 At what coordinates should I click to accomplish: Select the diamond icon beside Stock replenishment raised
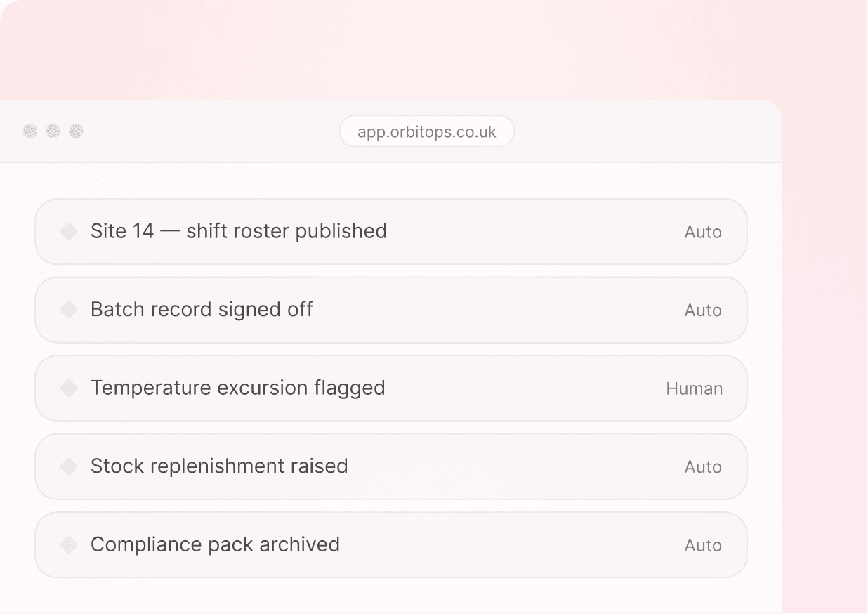point(69,466)
